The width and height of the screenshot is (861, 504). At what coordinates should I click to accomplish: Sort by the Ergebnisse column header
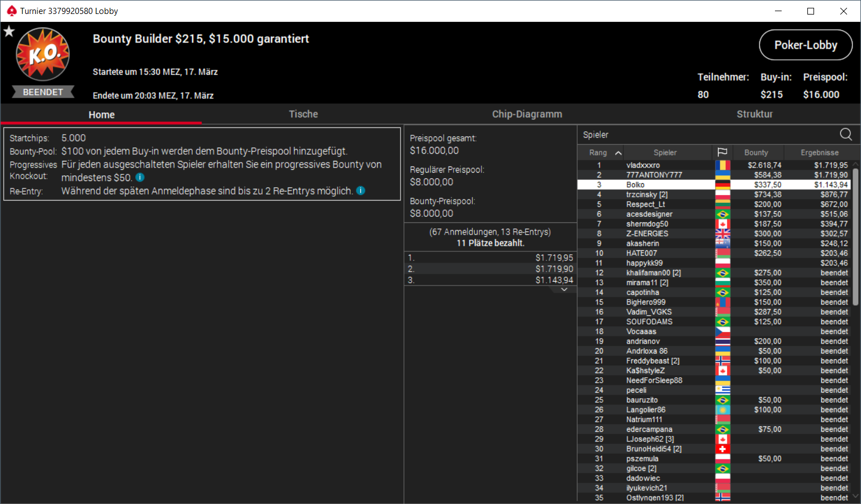[x=819, y=153]
